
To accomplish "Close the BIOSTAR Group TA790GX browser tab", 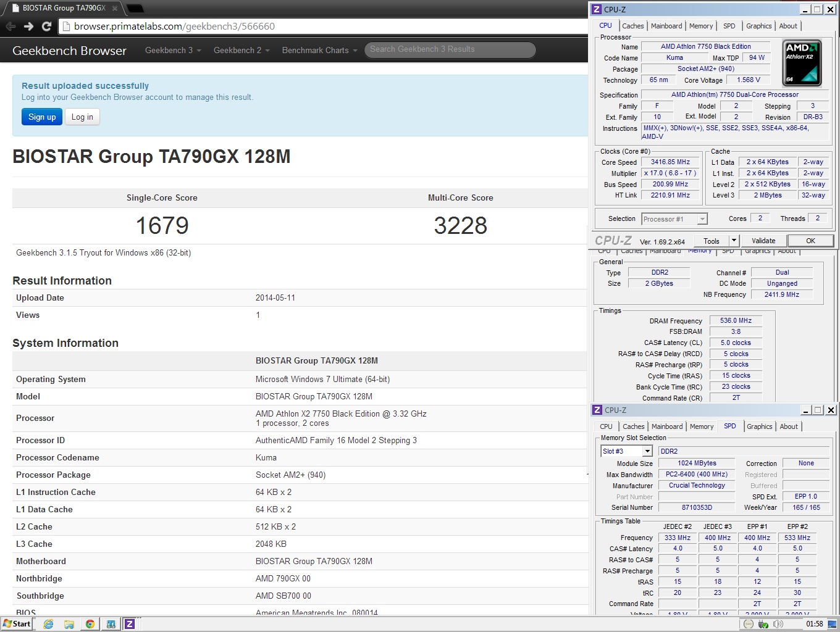I will click(115, 8).
